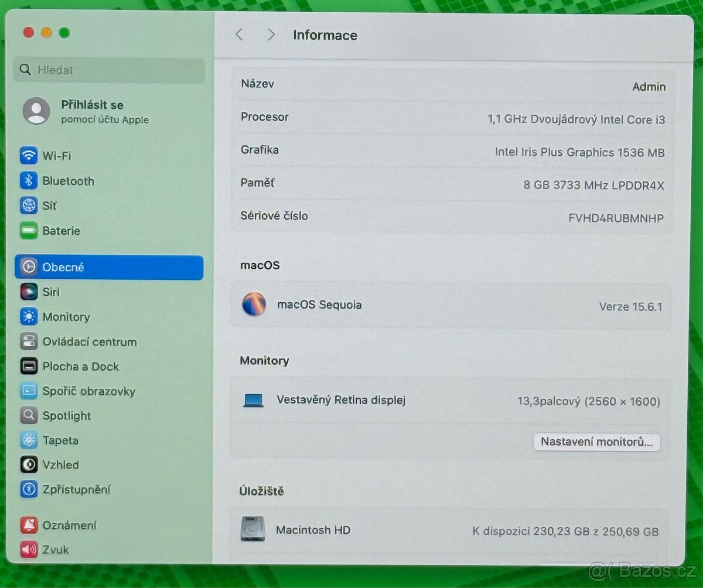
Task: Open Síť network settings
Action: point(50,206)
